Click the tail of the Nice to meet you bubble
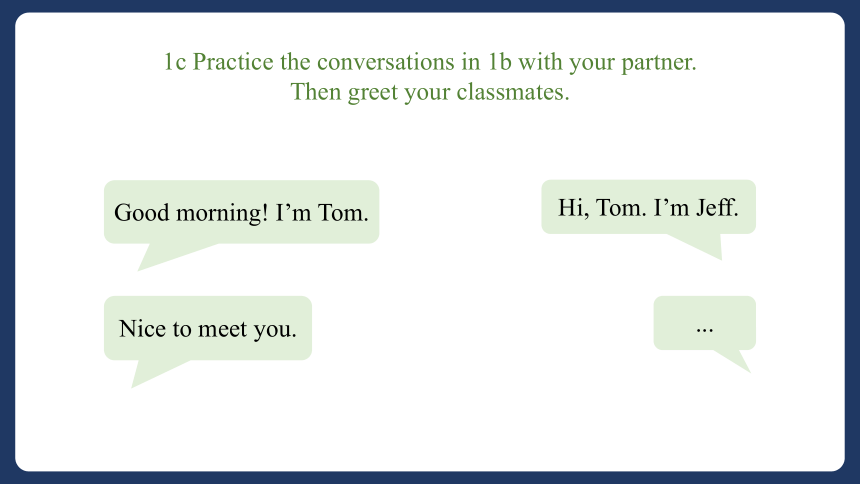 coord(152,372)
